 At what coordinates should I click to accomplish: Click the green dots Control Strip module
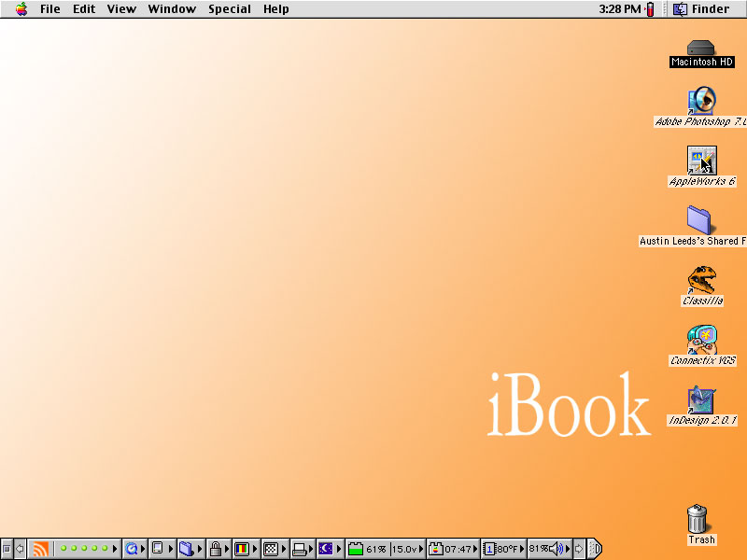click(84, 549)
